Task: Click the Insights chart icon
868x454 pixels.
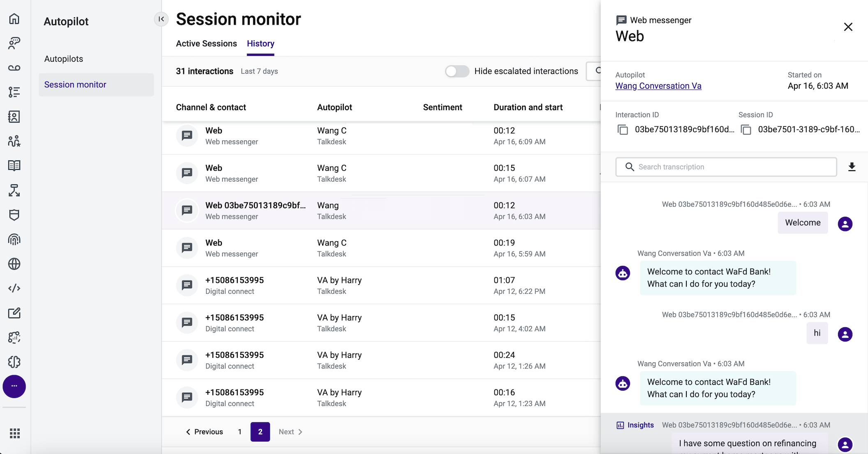Action: [x=620, y=425]
